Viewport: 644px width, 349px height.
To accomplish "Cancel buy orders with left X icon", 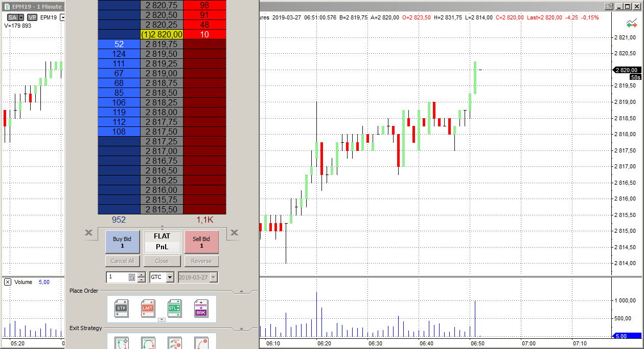I will pyautogui.click(x=88, y=233).
